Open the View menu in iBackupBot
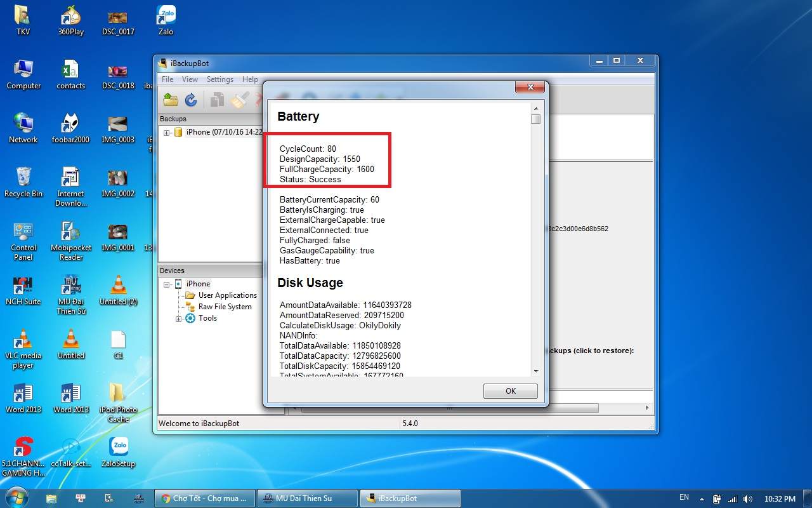This screenshot has height=508, width=812. pos(190,79)
